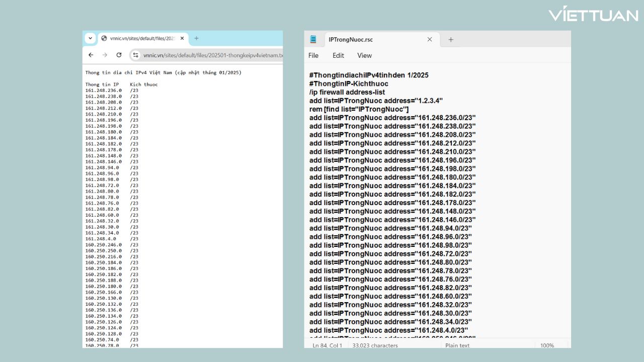The width and height of the screenshot is (644, 362).
Task: Click Plain text in the status bar
Action: (457, 345)
